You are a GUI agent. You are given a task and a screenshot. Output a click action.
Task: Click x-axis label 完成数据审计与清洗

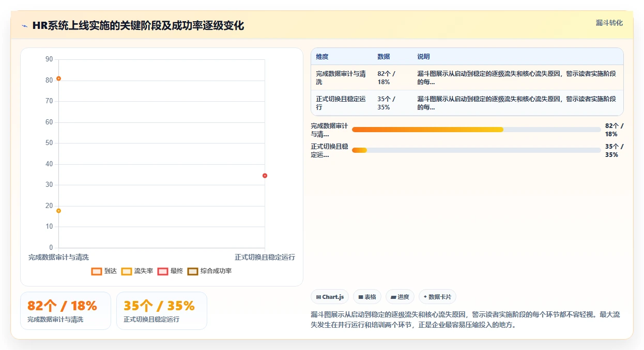58,257
